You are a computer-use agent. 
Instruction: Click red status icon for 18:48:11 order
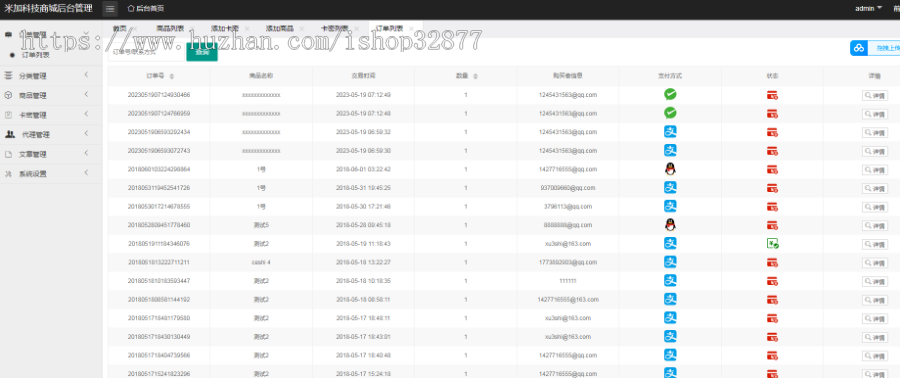(x=773, y=318)
